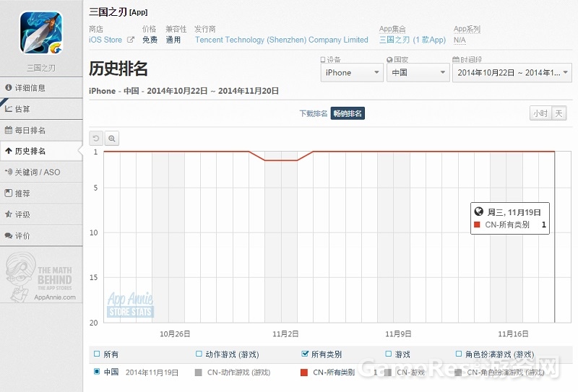This screenshot has height=392, width=578.
Task: Click the info icon beside 详细信息
Action: pyautogui.click(x=9, y=87)
